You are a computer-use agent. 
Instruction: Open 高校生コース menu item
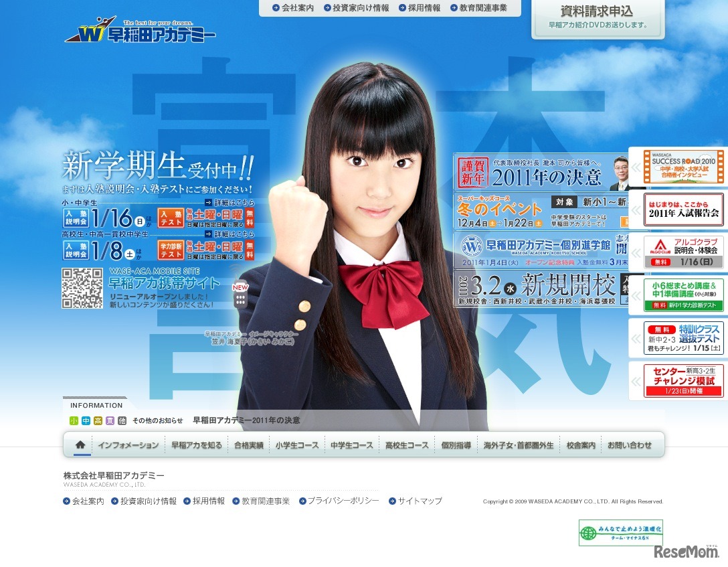pyautogui.click(x=407, y=445)
